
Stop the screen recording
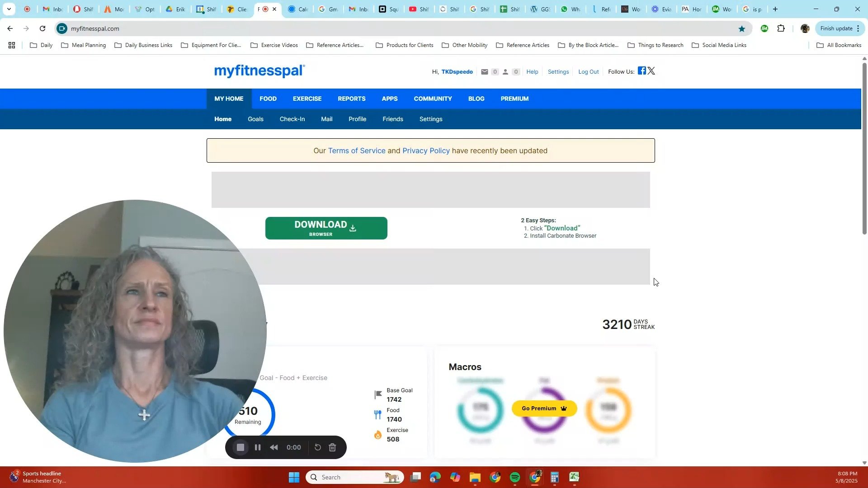[x=241, y=447]
